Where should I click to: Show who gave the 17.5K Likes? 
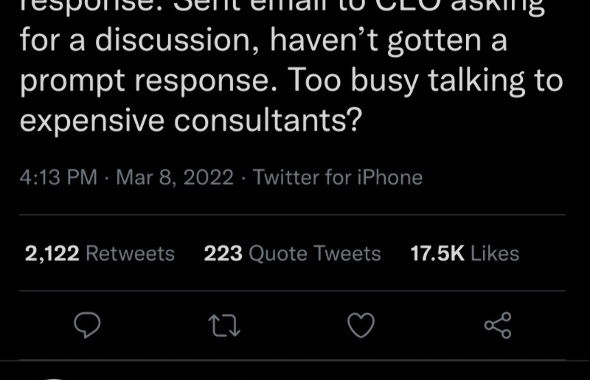[x=465, y=253]
